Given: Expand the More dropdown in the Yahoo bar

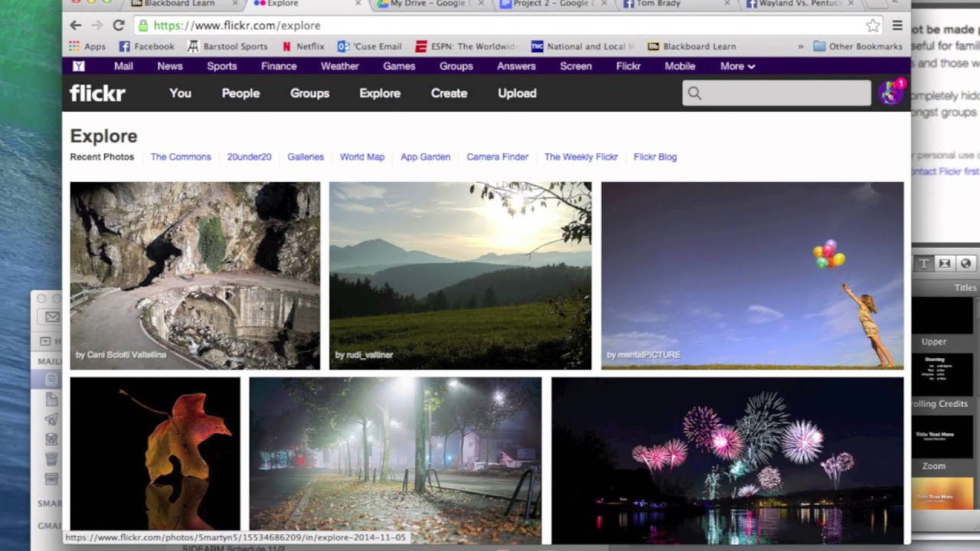Looking at the screenshot, I should pyautogui.click(x=737, y=67).
